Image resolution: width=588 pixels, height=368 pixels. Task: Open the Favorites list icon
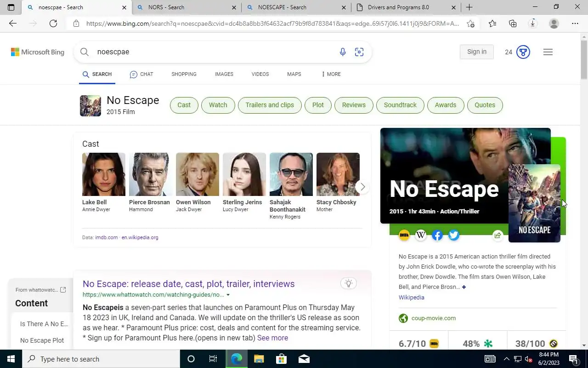tap(492, 23)
